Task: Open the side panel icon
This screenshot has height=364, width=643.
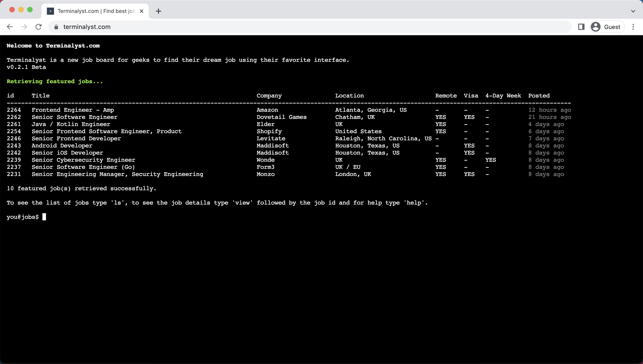Action: click(581, 27)
